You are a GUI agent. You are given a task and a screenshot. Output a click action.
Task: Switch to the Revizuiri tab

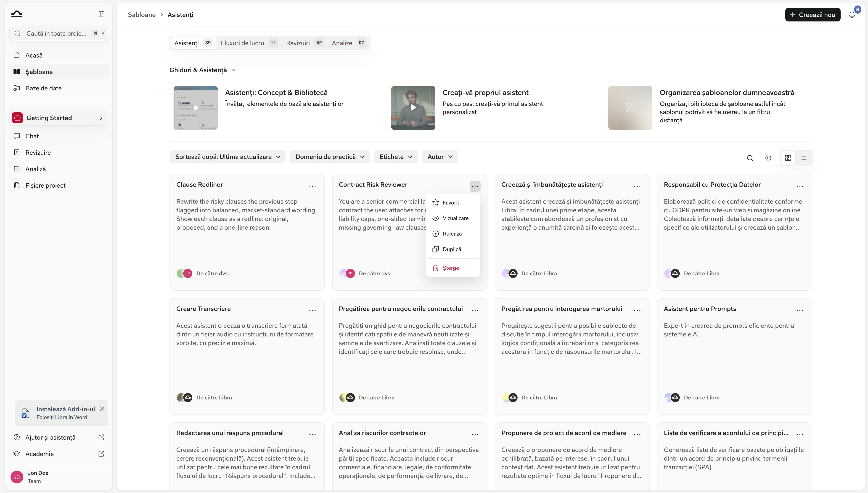(x=304, y=43)
